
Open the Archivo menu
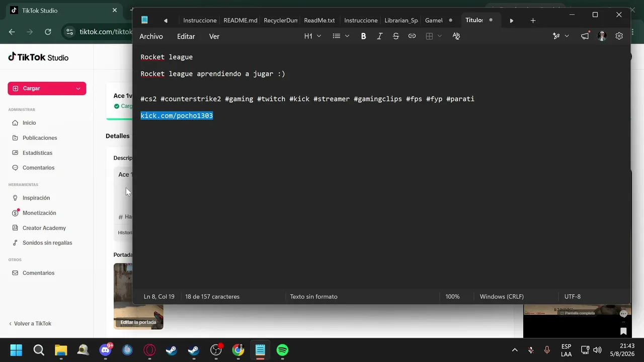pos(151,36)
